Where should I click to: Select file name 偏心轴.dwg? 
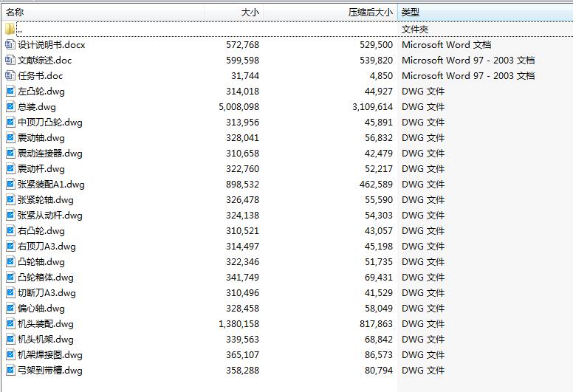[x=41, y=309]
